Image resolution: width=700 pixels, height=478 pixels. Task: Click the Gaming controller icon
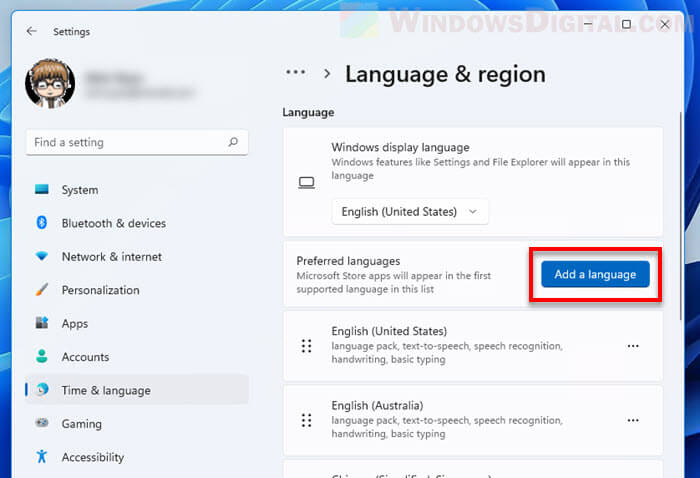(42, 422)
